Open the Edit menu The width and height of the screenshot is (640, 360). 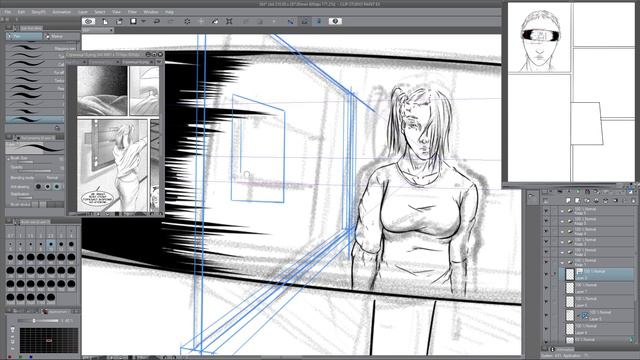click(21, 12)
